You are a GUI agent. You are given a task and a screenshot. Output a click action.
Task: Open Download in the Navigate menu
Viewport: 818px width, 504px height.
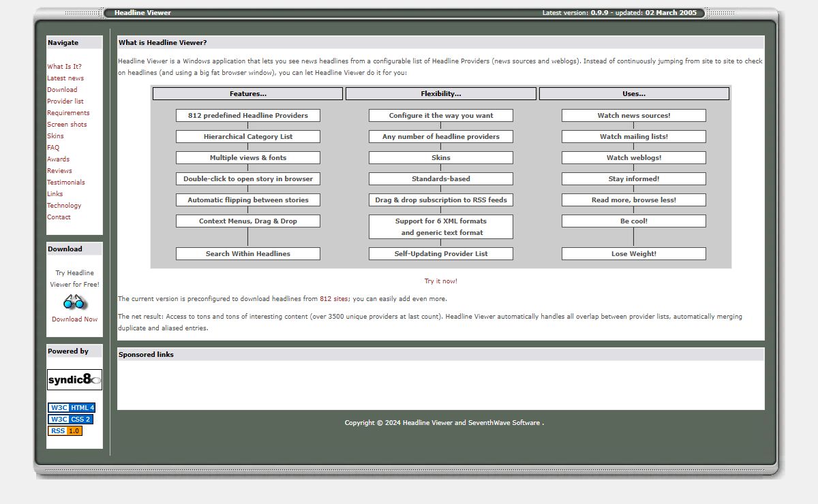point(62,90)
